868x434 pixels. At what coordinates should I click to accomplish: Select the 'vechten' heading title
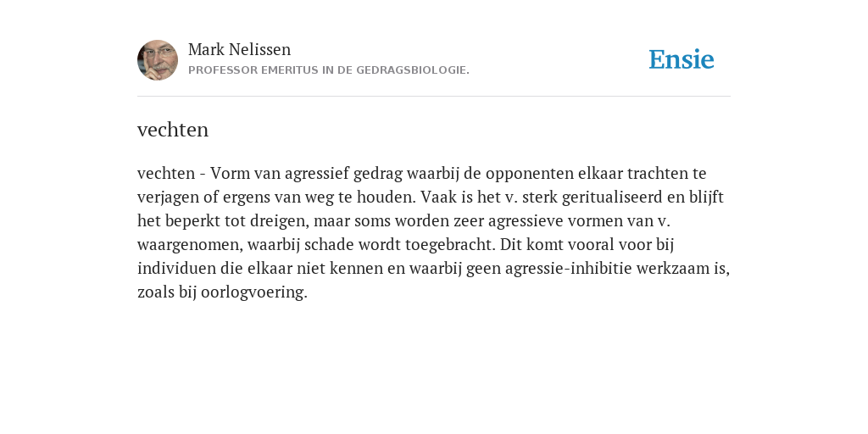coord(173,130)
